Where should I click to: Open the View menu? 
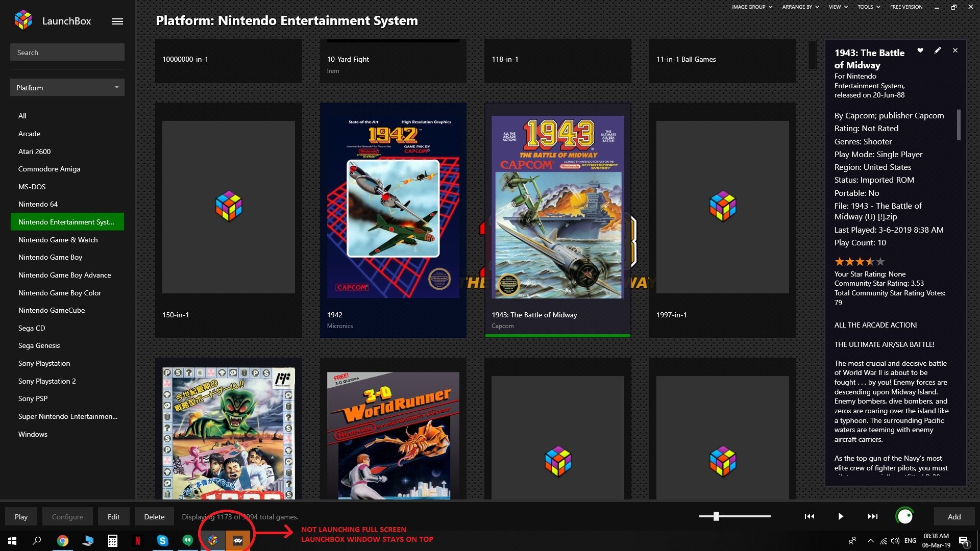[838, 7]
